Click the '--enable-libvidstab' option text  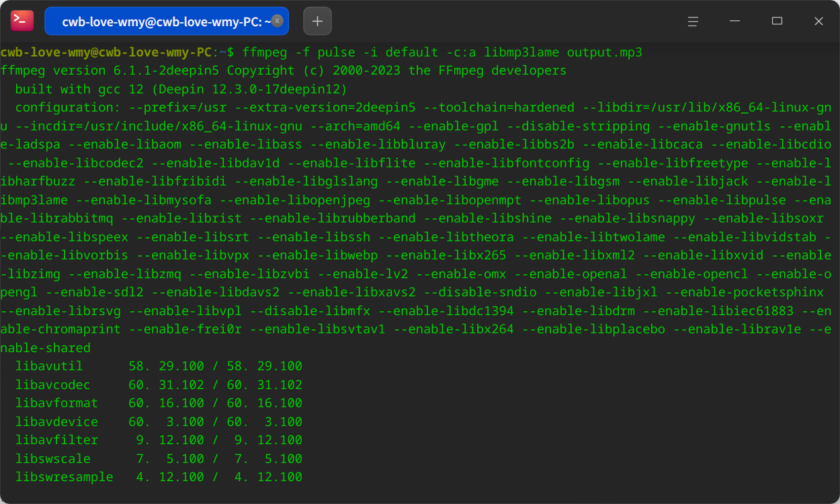click(x=745, y=237)
